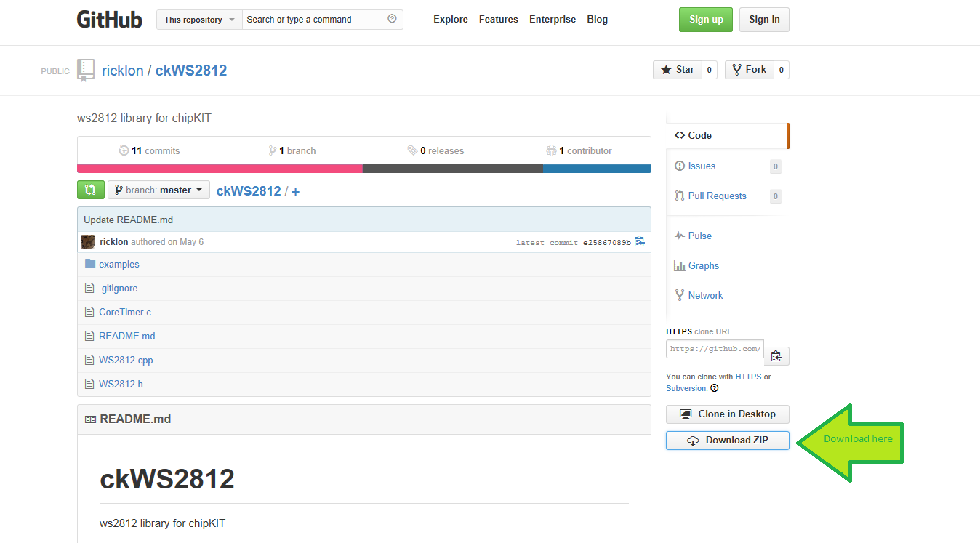
Task: Open the Network tab
Action: (699, 296)
